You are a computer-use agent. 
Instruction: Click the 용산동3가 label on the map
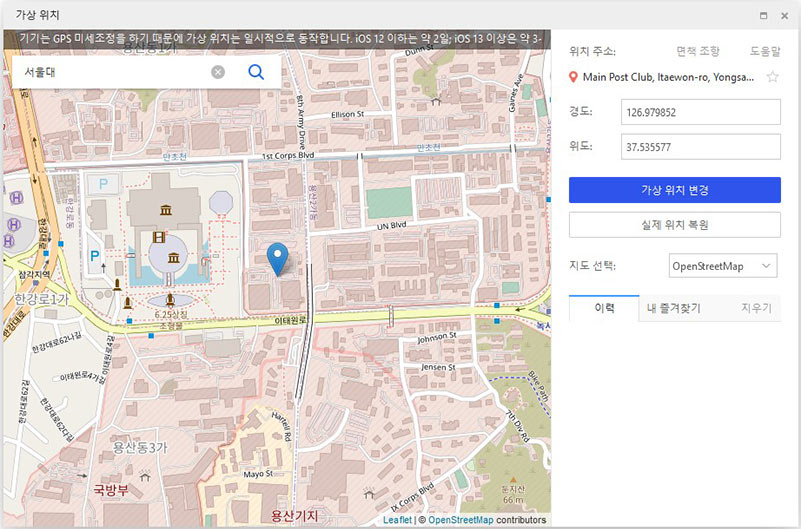pyautogui.click(x=140, y=448)
